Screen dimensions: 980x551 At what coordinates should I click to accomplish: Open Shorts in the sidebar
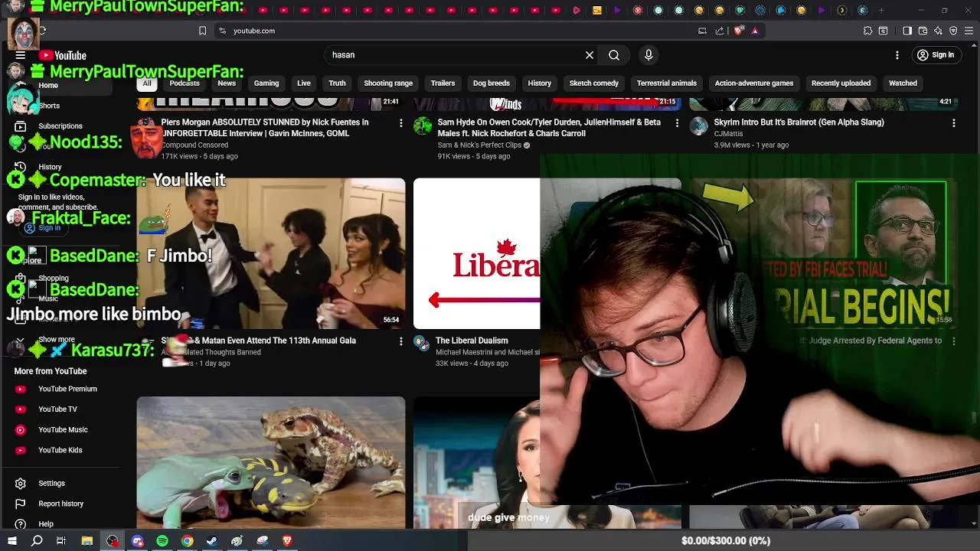point(49,106)
